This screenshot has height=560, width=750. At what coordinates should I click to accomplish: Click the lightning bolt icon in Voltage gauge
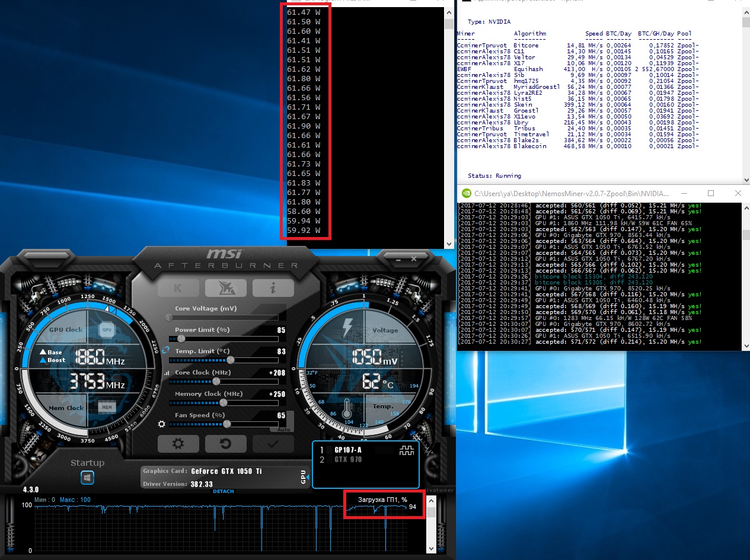[348, 329]
